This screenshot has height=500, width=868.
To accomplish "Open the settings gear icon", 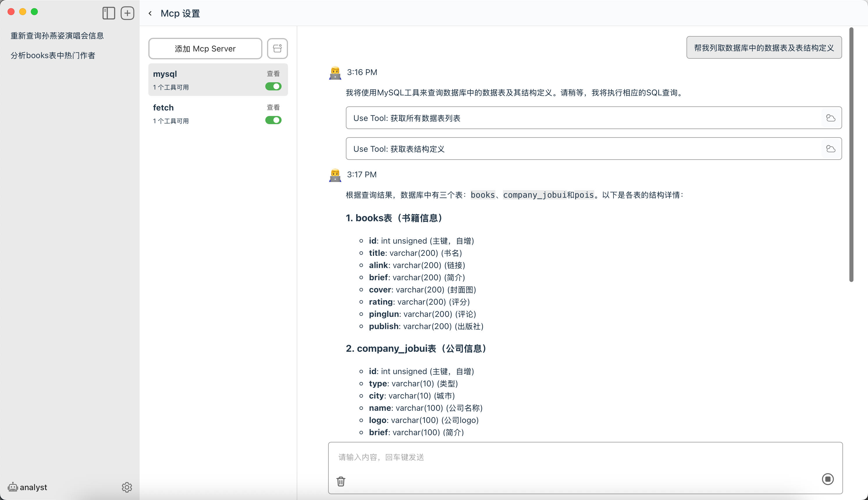I will click(127, 487).
